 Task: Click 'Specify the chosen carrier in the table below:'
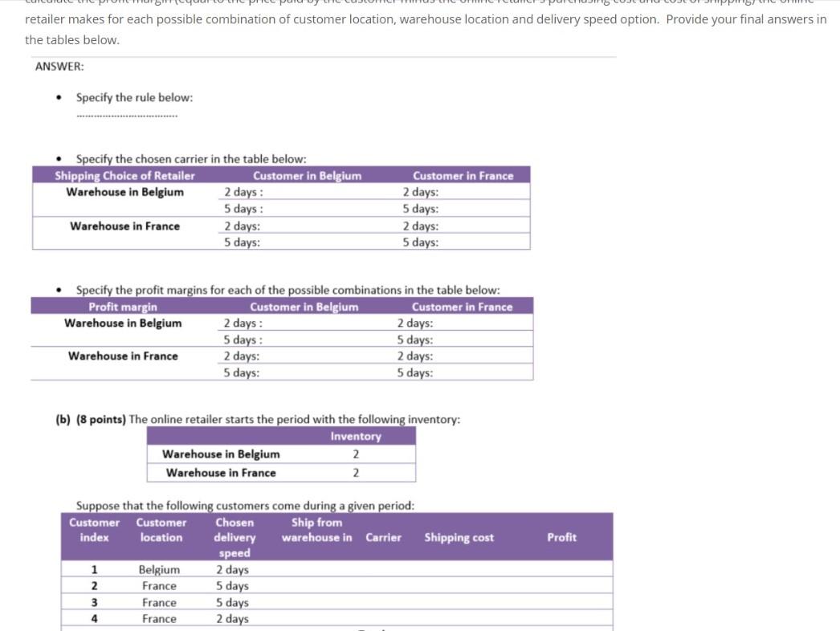point(191,159)
